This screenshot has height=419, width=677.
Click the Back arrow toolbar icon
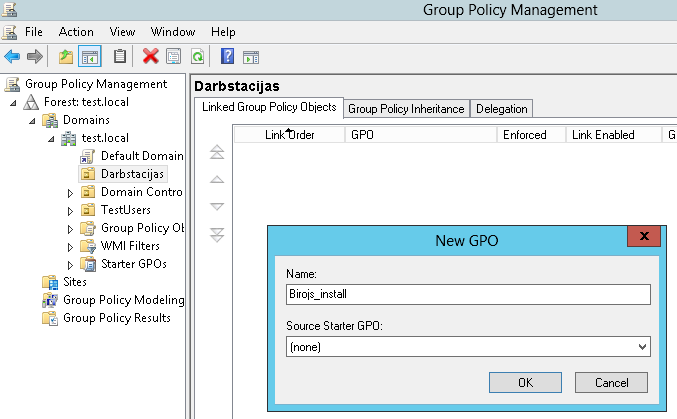point(12,57)
